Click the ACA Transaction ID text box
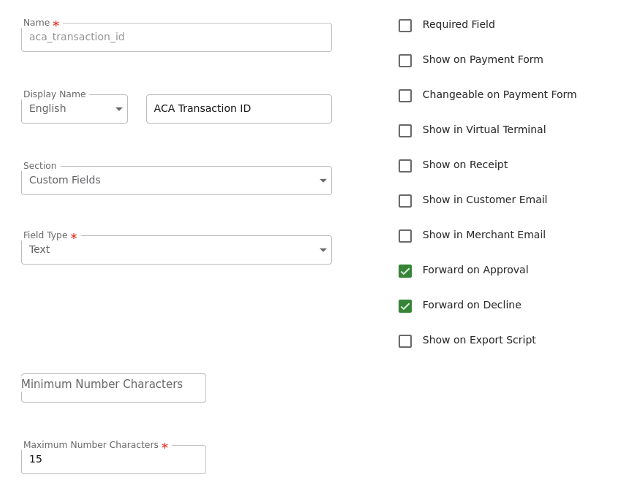The image size is (635, 504). pos(238,109)
